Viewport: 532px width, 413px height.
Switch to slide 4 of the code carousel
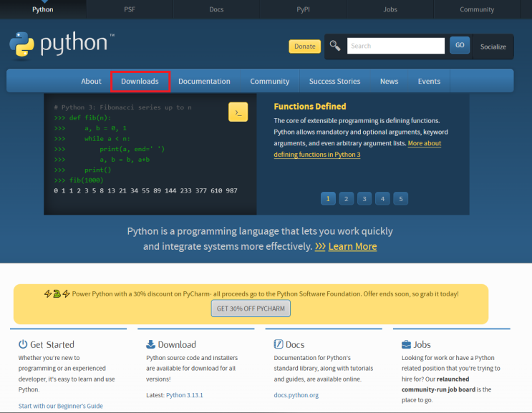[382, 199]
